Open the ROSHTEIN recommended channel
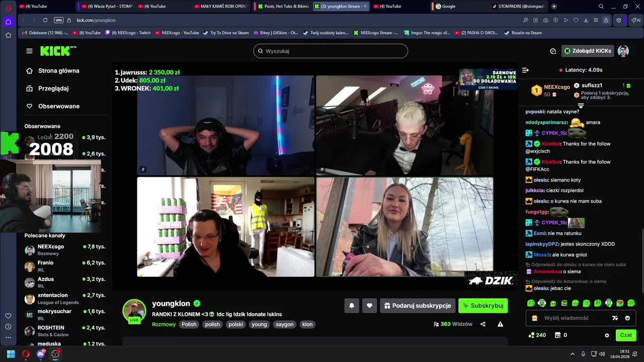This screenshot has height=362, width=644. [65, 331]
